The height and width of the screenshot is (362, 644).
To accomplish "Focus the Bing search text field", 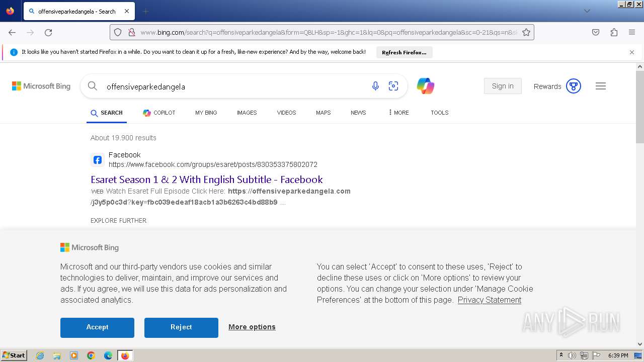I will 234,86.
